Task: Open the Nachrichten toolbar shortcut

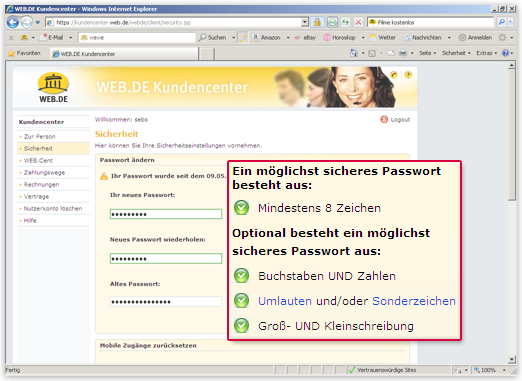Action: (x=423, y=38)
